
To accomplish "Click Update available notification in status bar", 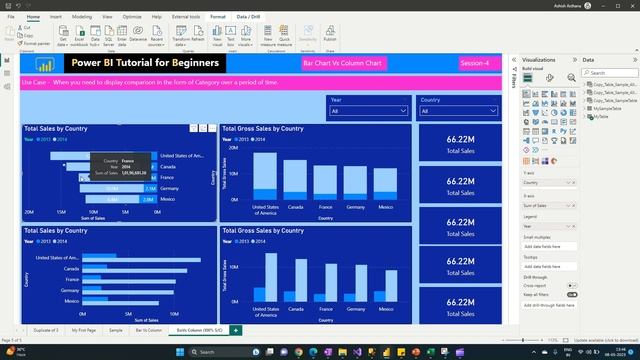I will pos(606,340).
